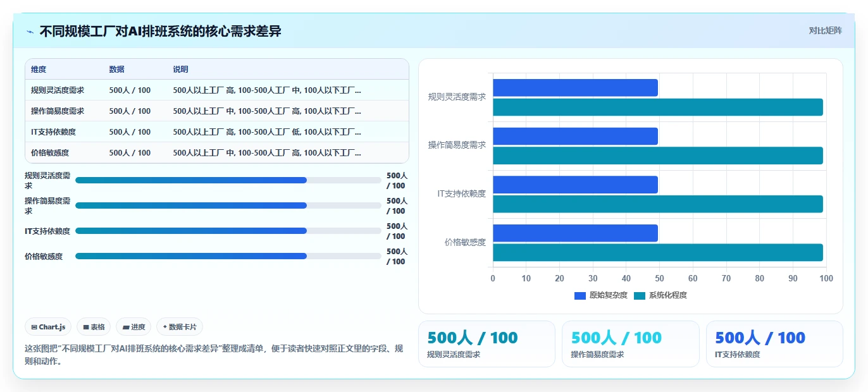This screenshot has width=868, height=392.
Task: Click the chart axis label 价格敏感度
Action: point(465,242)
